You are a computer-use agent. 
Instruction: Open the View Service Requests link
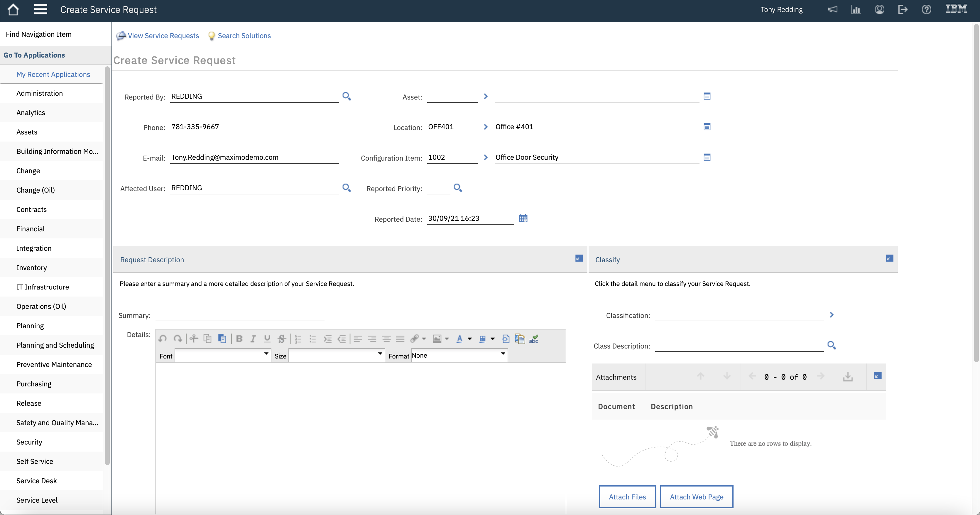tap(163, 36)
